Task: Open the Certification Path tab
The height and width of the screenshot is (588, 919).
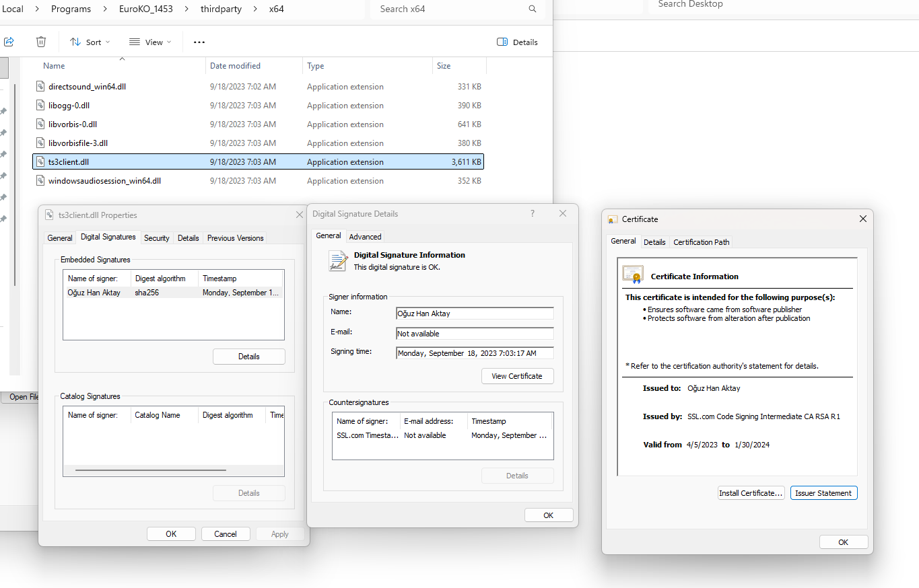Action: click(702, 242)
